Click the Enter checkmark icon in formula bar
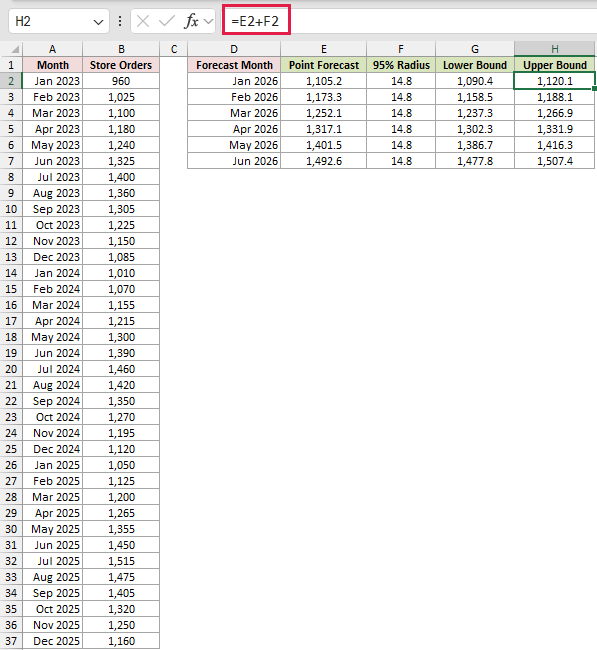This screenshot has width=597, height=650. coord(167,21)
